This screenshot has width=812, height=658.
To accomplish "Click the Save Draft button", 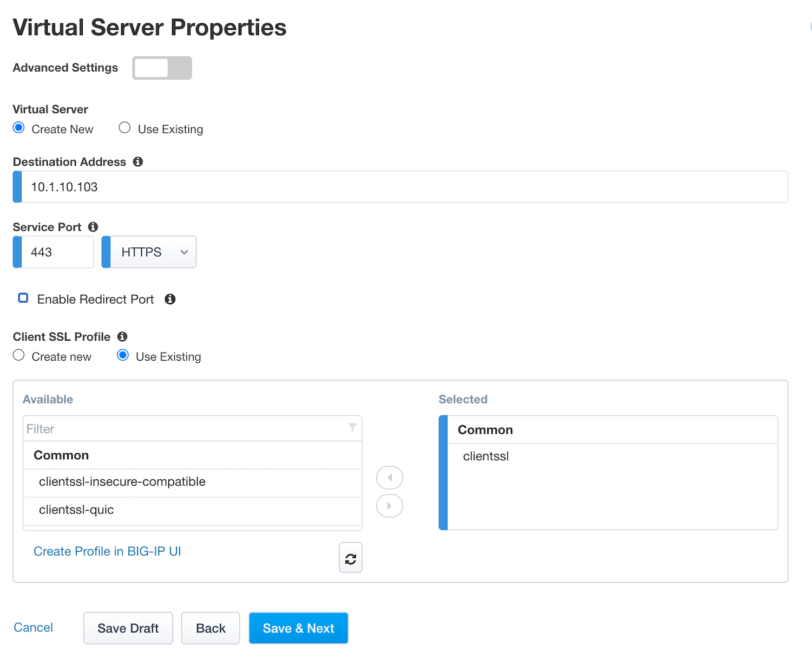I will (x=128, y=628).
